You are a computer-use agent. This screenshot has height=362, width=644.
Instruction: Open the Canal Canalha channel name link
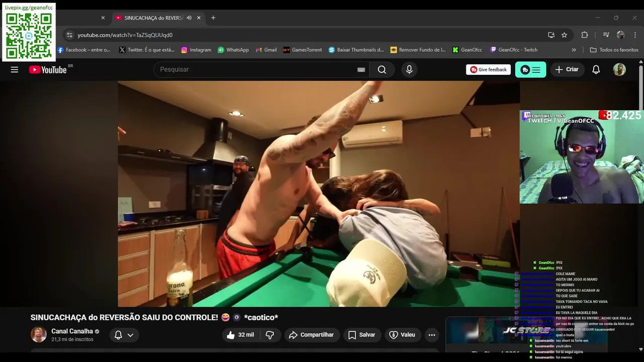coord(72,331)
